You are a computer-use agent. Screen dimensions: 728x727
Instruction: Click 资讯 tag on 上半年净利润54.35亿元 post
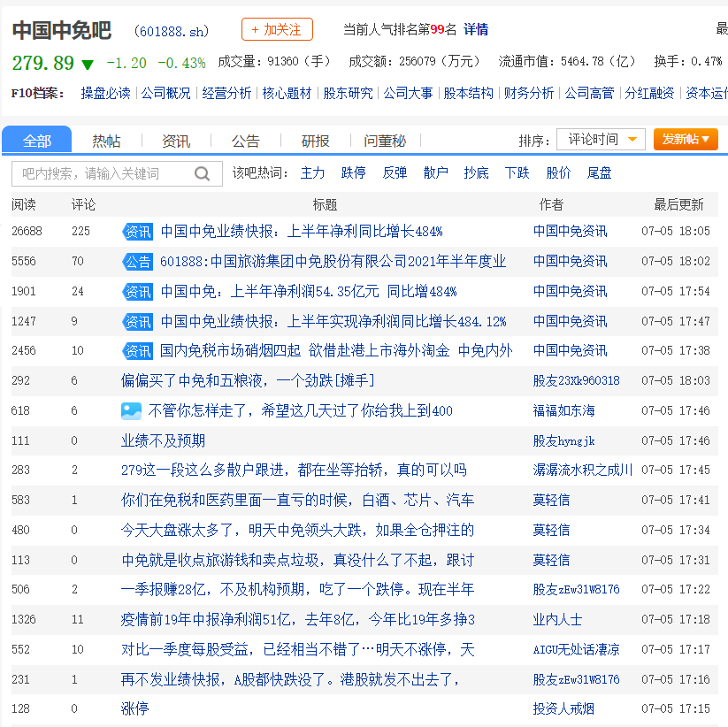click(137, 292)
